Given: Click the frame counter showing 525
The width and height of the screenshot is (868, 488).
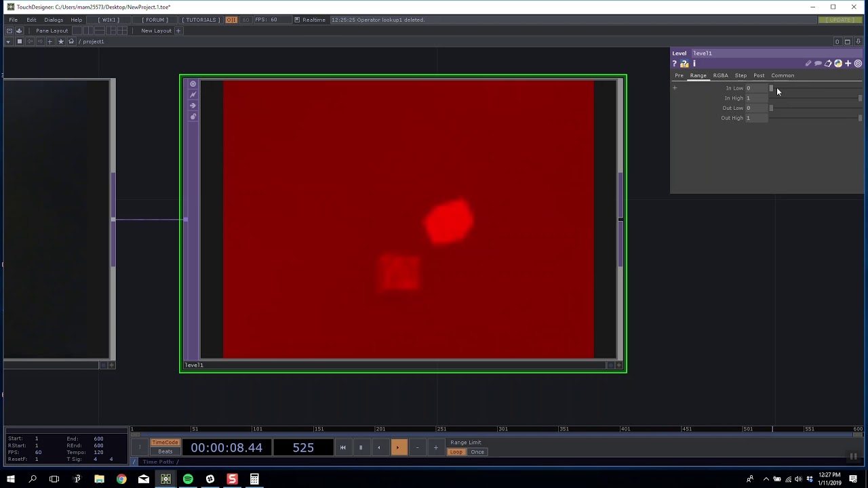Looking at the screenshot, I should 303,447.
